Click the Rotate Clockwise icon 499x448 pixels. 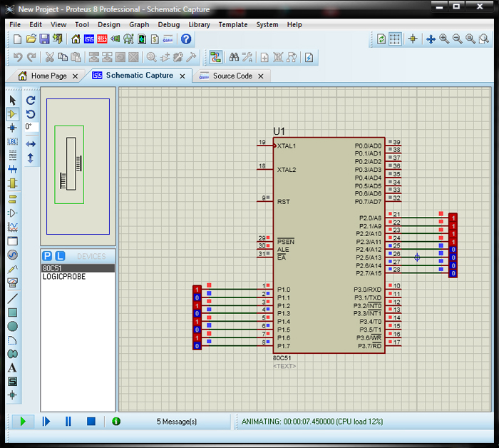tap(31, 101)
